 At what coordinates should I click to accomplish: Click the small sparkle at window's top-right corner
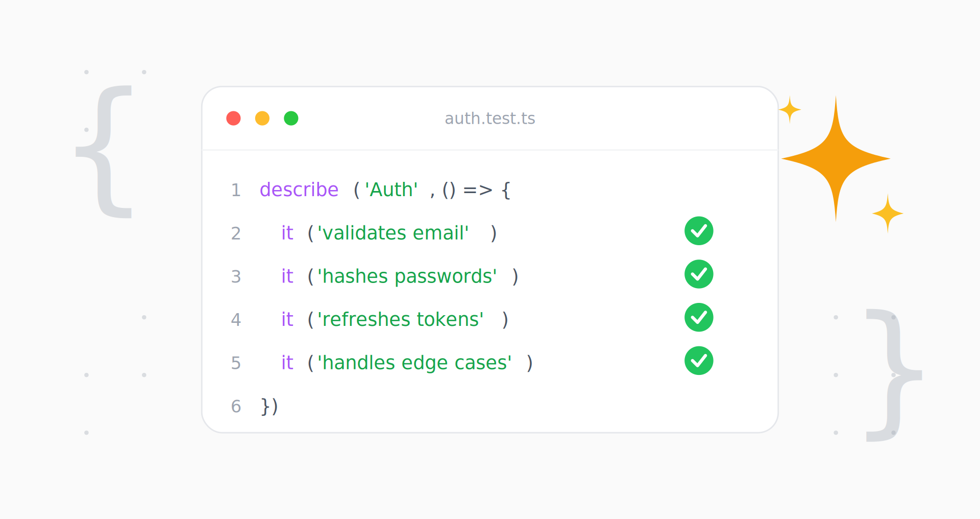(x=790, y=109)
